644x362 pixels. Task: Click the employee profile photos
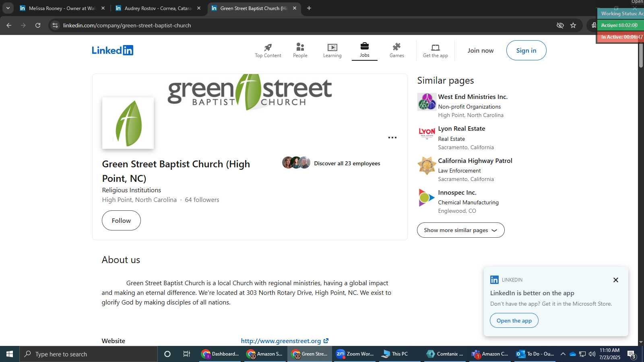296,162
